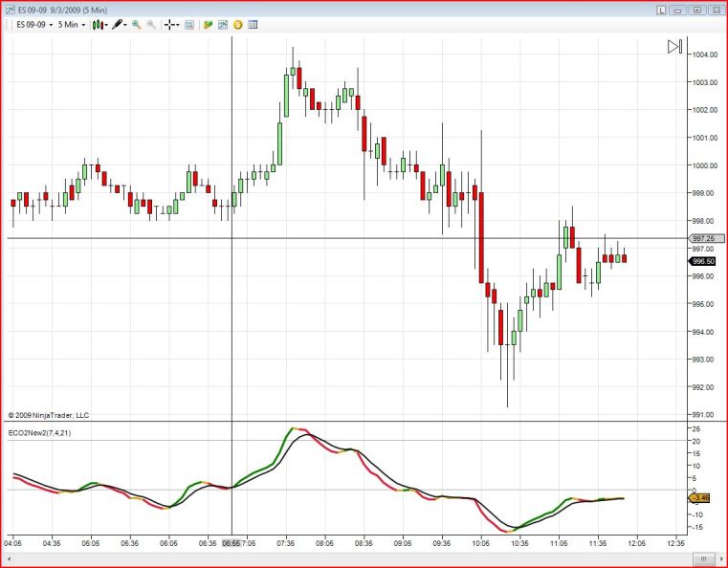Minimize the ES 09-09 chart window
Viewport: 728px width, 568px height.
click(x=678, y=10)
